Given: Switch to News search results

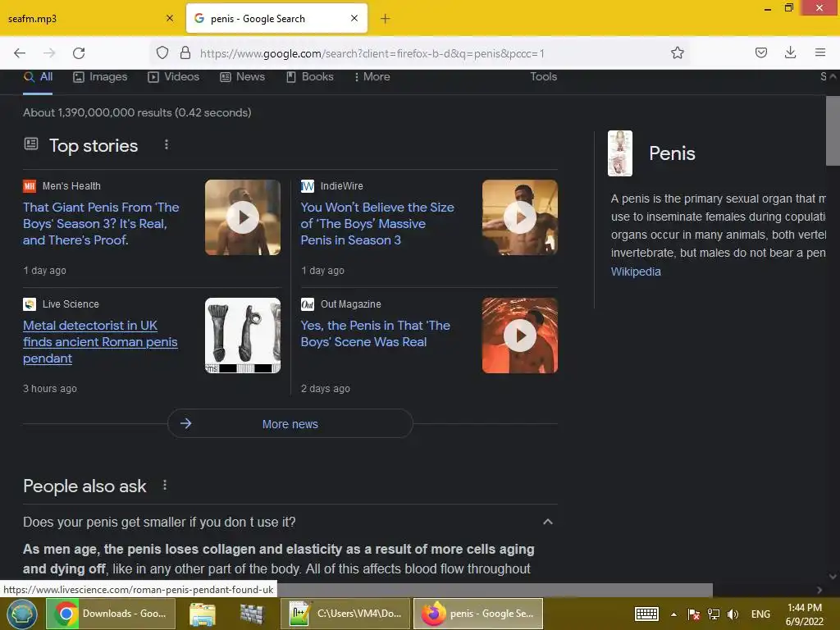Looking at the screenshot, I should (x=242, y=77).
